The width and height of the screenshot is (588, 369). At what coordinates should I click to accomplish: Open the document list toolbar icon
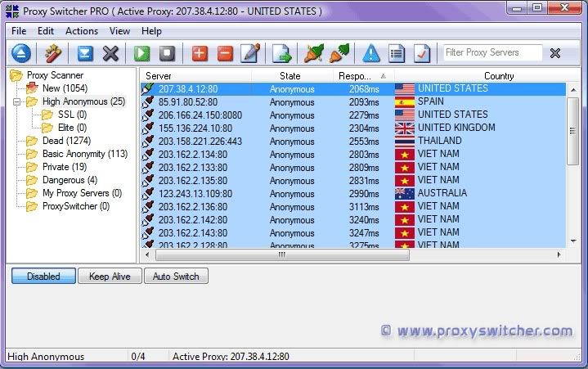coord(397,53)
